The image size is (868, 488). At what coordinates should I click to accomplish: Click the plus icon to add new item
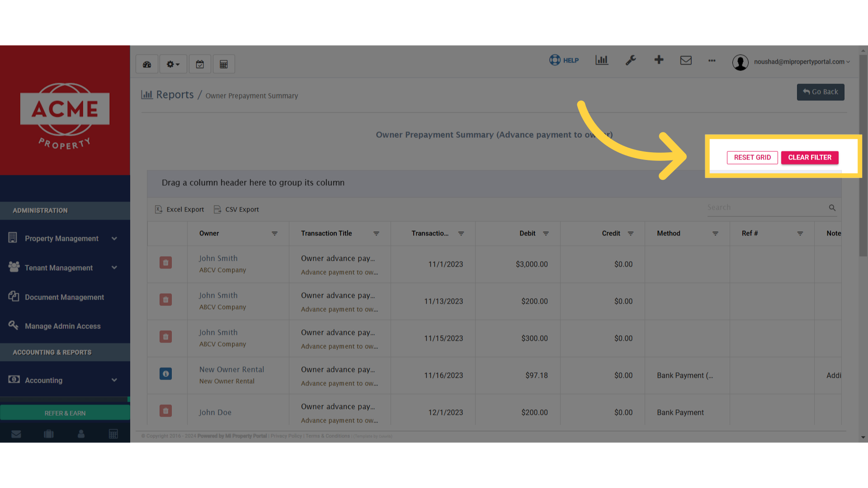659,60
